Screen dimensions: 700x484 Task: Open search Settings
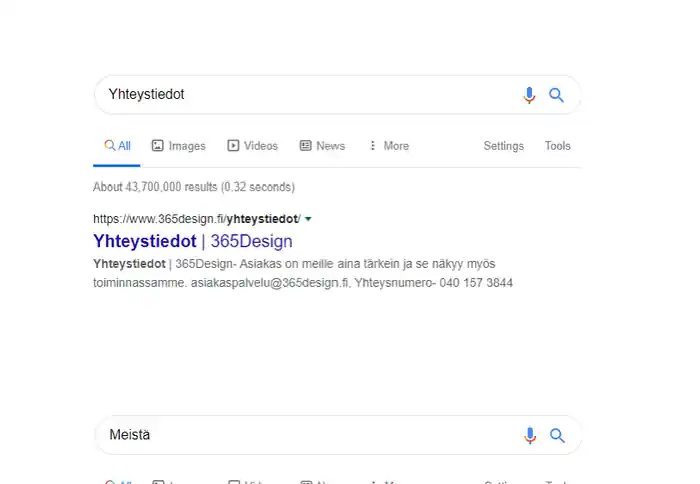[504, 146]
